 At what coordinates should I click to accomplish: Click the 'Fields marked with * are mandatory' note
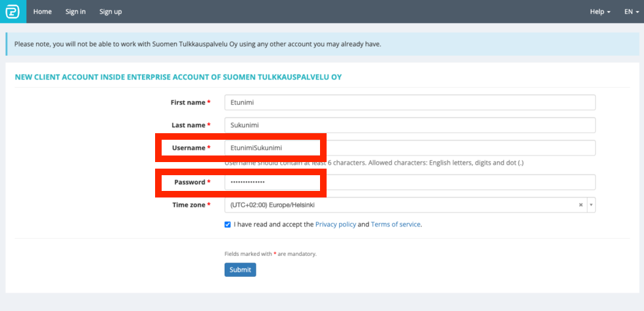(271, 254)
